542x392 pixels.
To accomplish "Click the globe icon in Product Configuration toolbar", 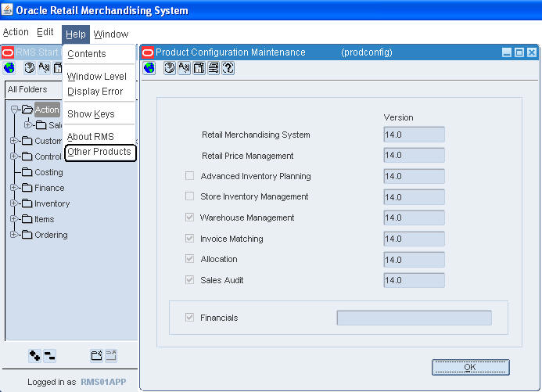I will [149, 68].
